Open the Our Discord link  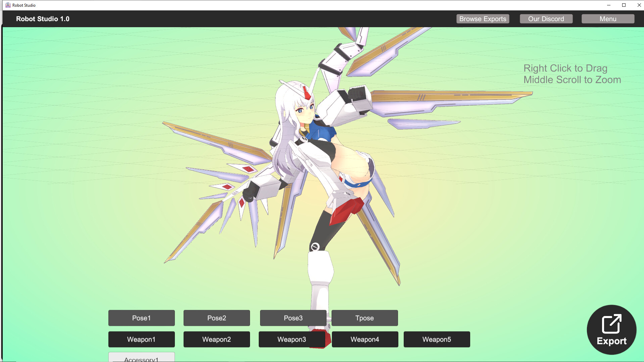546,19
